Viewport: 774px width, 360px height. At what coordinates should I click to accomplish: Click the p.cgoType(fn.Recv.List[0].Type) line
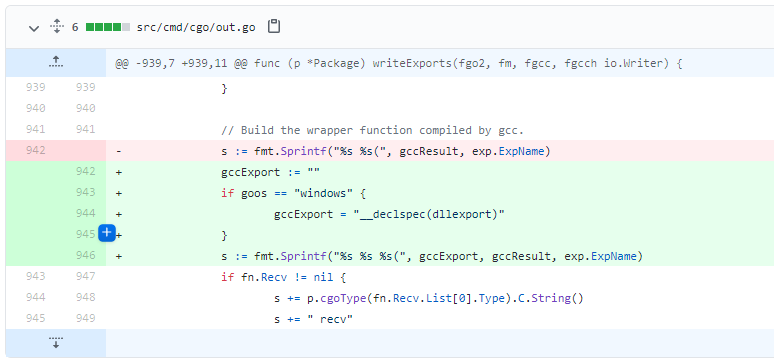click(429, 298)
